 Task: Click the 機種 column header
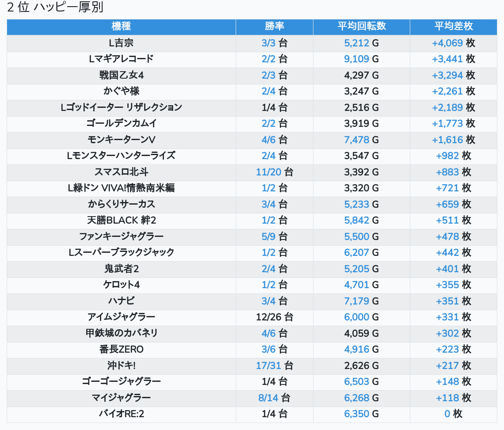(x=121, y=26)
